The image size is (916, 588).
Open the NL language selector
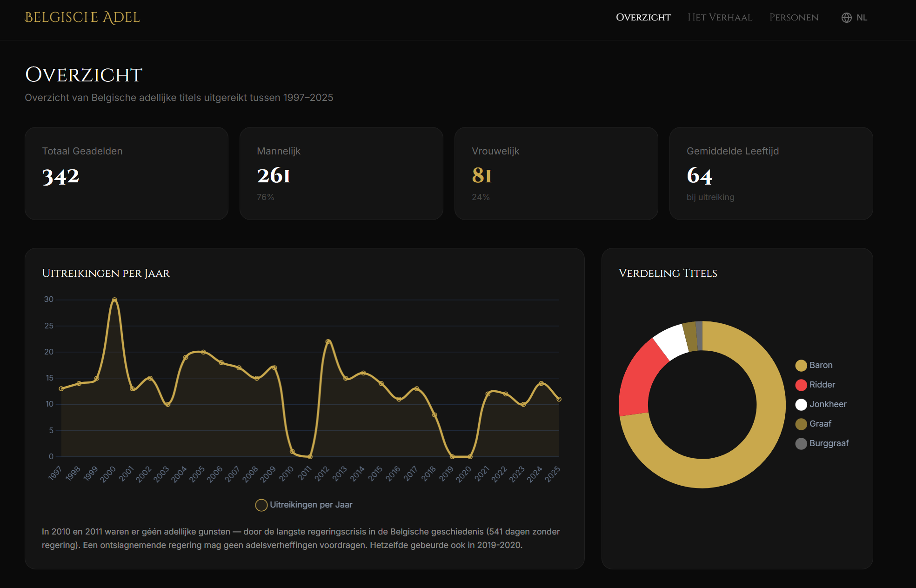point(862,18)
